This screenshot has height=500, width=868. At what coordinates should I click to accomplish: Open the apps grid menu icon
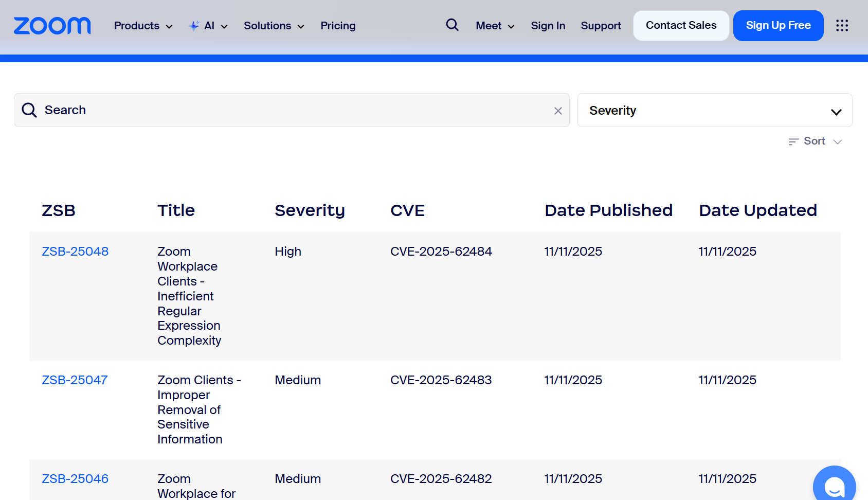click(842, 26)
